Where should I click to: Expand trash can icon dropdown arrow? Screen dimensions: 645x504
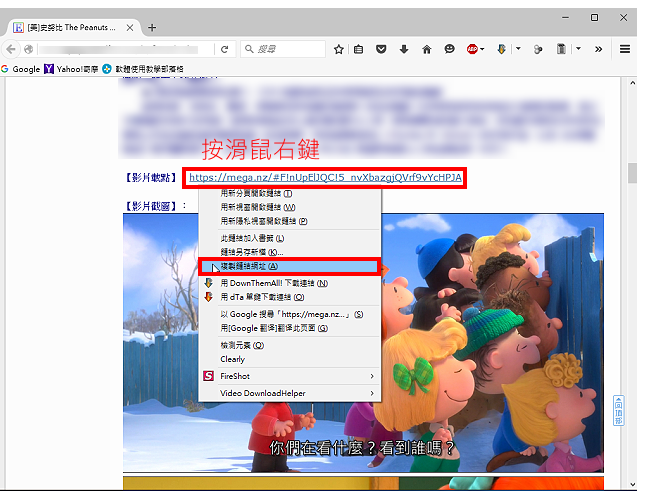[x=578, y=49]
